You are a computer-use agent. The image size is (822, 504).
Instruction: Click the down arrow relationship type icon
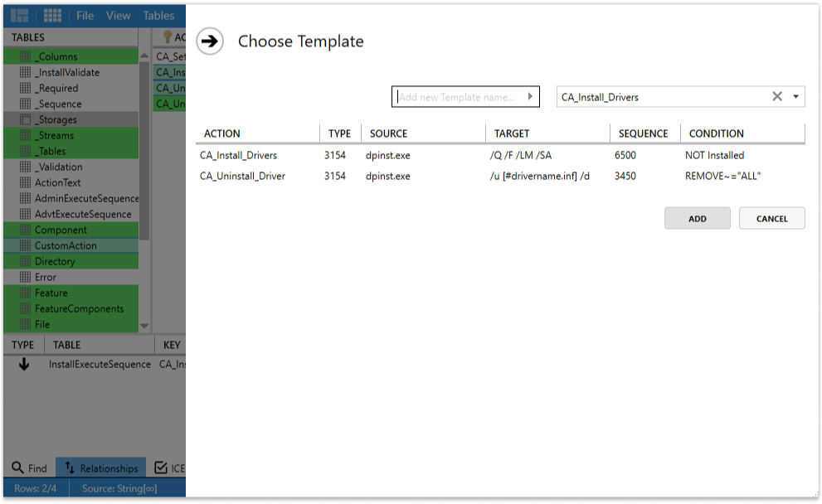24,364
